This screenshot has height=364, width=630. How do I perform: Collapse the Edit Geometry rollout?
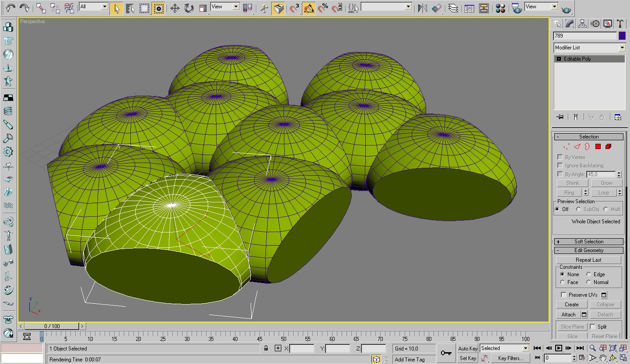[588, 250]
